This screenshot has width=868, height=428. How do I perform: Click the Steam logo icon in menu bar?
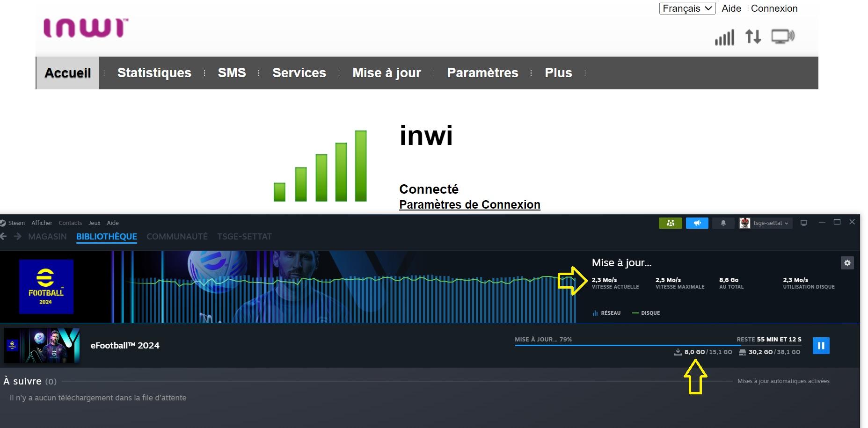tap(3, 223)
